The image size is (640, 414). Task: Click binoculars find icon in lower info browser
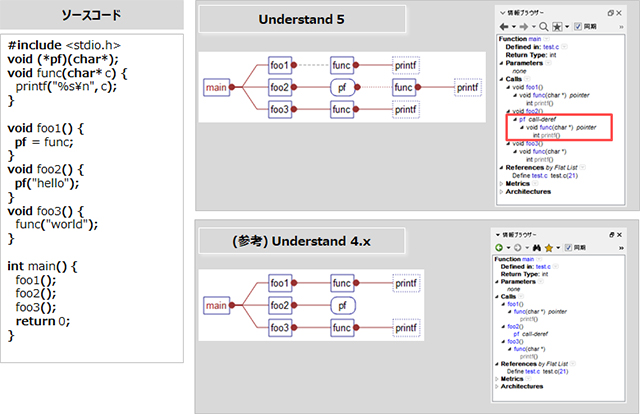[x=536, y=246]
